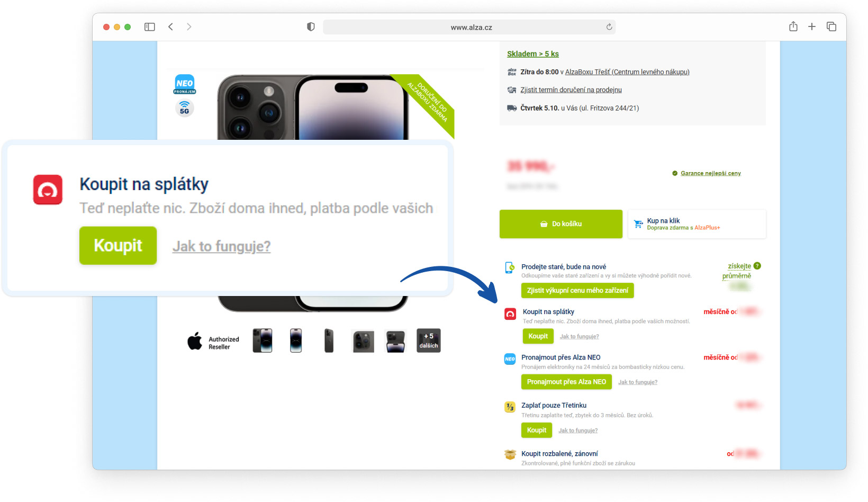Open Zjistit termín doručení na prodejnu
Screen dimensions: 868x502
(571, 90)
